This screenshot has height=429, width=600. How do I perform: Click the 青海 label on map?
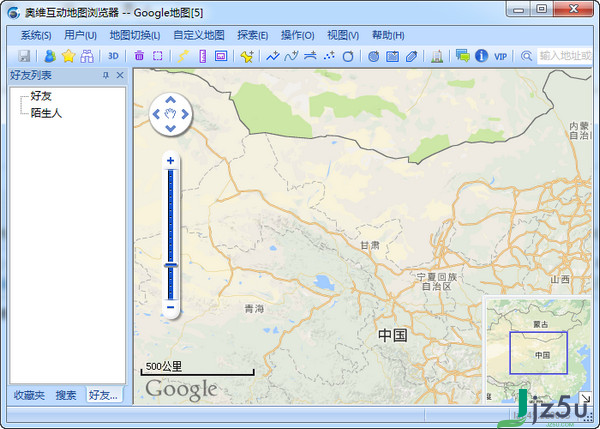pos(254,308)
